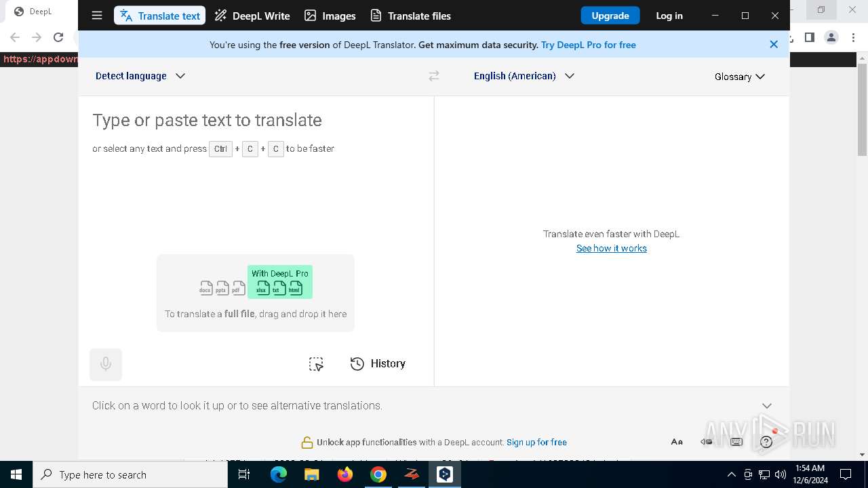Click the swap languages arrows icon
Screen dimensions: 868x488
(x=434, y=76)
